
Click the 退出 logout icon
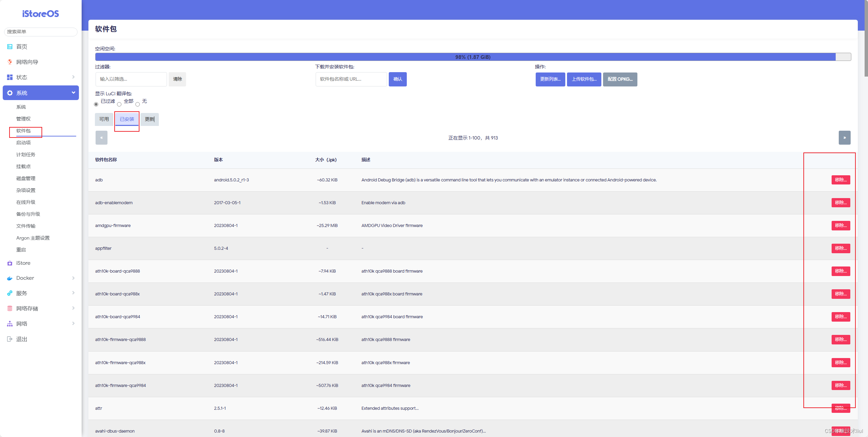(x=10, y=339)
